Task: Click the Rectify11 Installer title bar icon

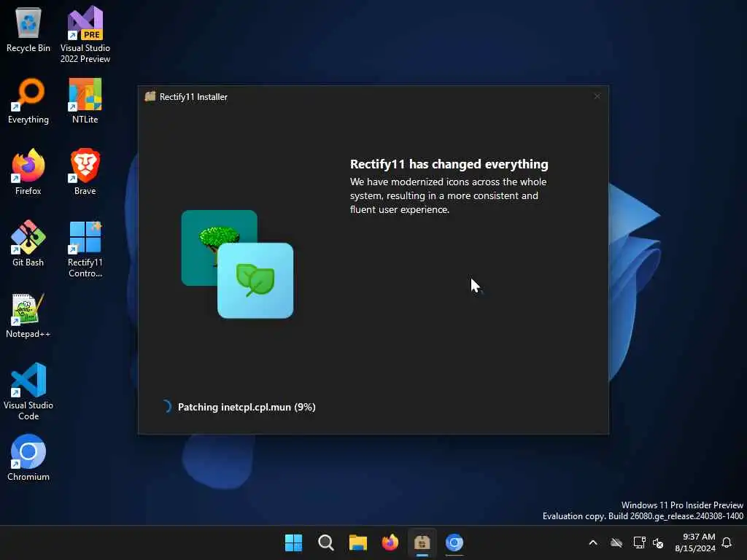Action: [150, 97]
